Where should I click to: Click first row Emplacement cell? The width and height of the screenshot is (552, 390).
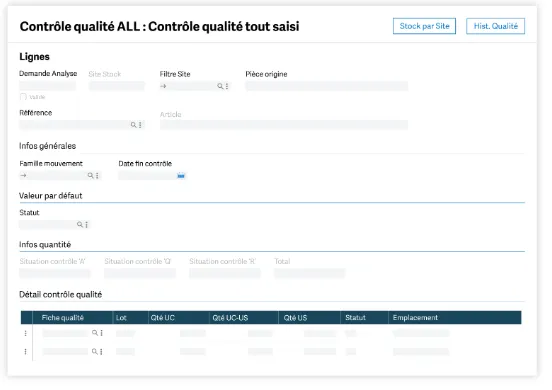point(421,333)
